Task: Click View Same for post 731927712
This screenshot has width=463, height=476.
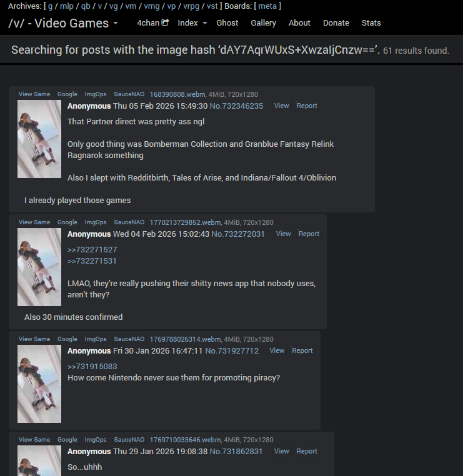Action: [x=34, y=339]
